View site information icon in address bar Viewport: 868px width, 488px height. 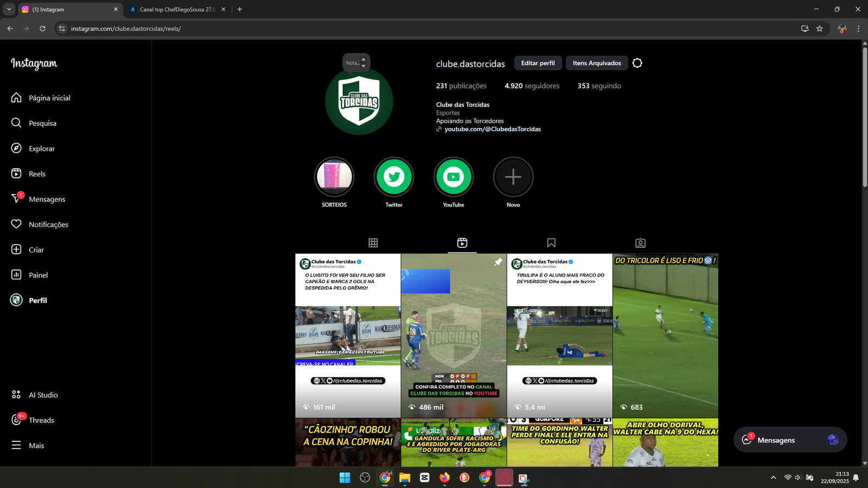62,28
